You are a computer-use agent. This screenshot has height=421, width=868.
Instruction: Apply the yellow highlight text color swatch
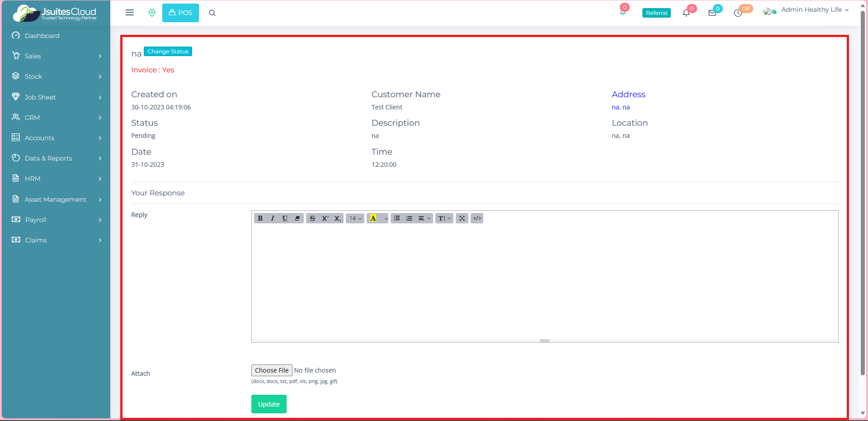click(x=373, y=218)
